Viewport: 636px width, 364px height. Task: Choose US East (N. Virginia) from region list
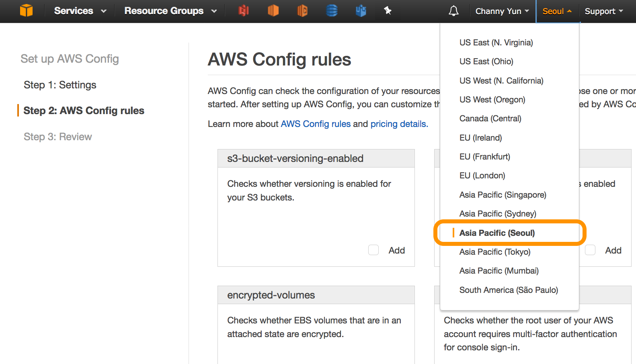tap(496, 42)
